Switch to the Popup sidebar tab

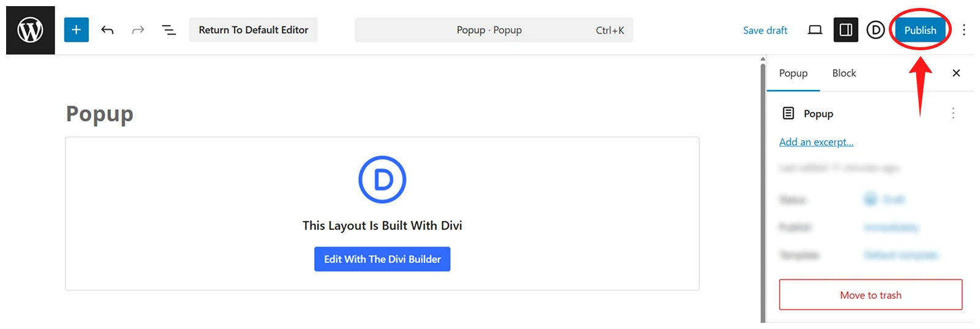point(793,74)
